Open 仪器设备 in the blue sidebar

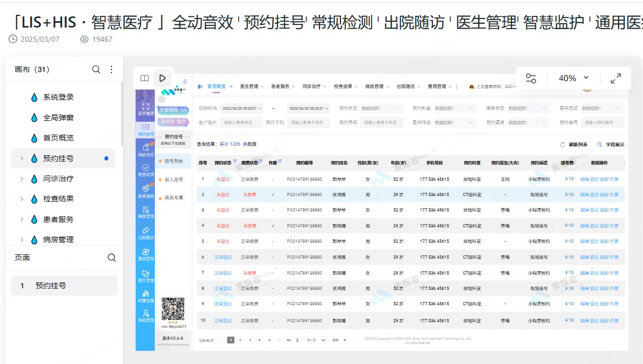[x=146, y=296]
